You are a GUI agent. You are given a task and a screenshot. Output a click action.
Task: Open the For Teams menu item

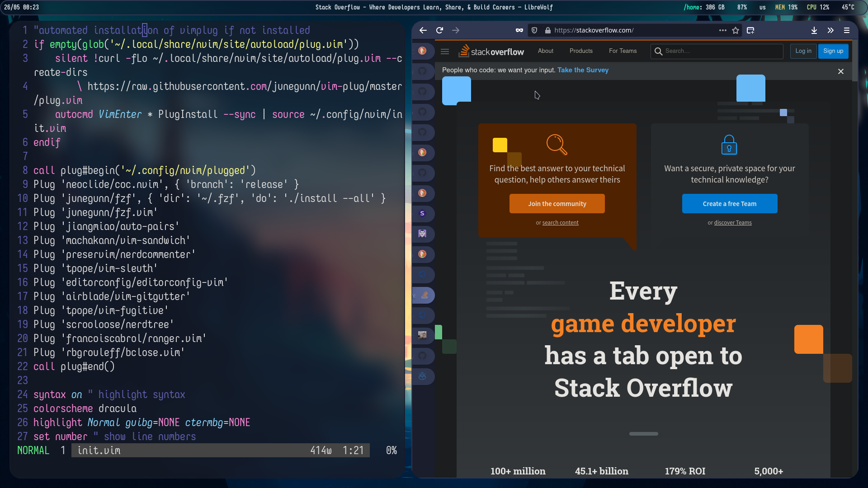(623, 51)
